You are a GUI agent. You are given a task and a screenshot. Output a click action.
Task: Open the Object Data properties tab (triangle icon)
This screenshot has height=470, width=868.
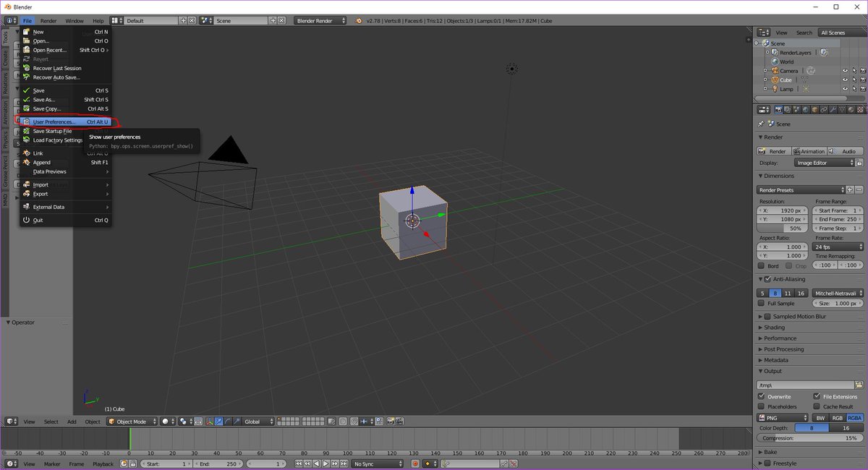click(842, 110)
